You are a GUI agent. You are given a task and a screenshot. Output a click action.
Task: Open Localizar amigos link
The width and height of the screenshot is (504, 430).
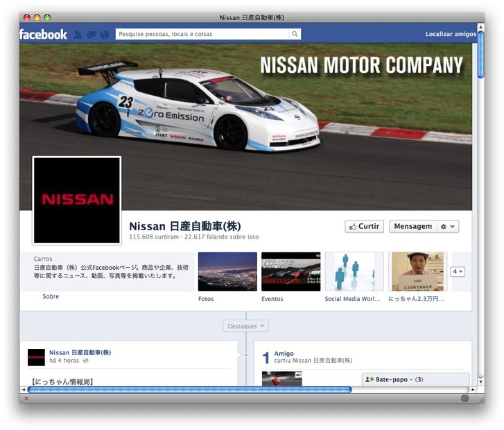click(x=451, y=34)
